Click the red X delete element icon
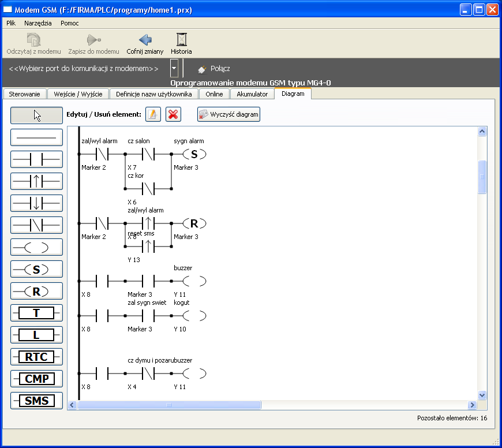Screen dimensions: 502x448 (173, 114)
